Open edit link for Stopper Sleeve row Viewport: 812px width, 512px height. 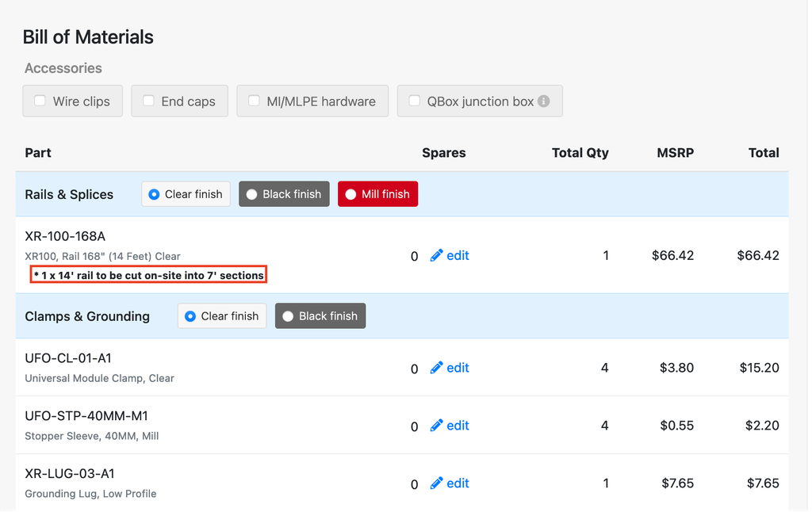[x=450, y=426]
